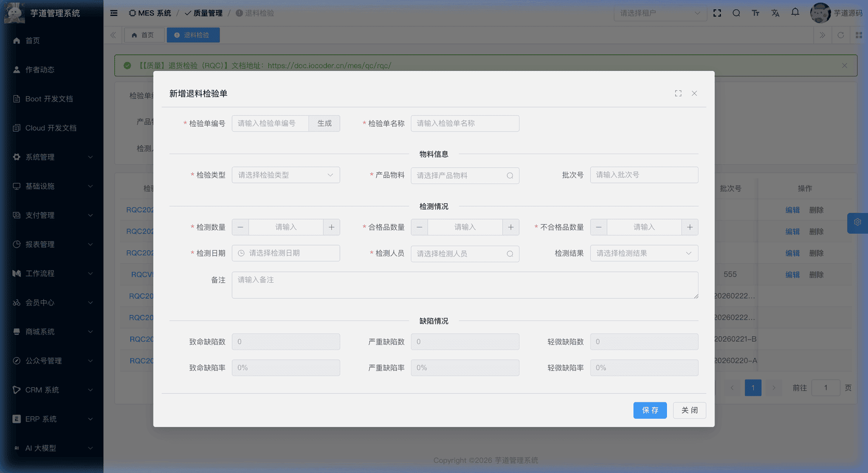The image size is (868, 473).
Task: Collapse sidebar with the hamburger menu icon
Action: [114, 13]
